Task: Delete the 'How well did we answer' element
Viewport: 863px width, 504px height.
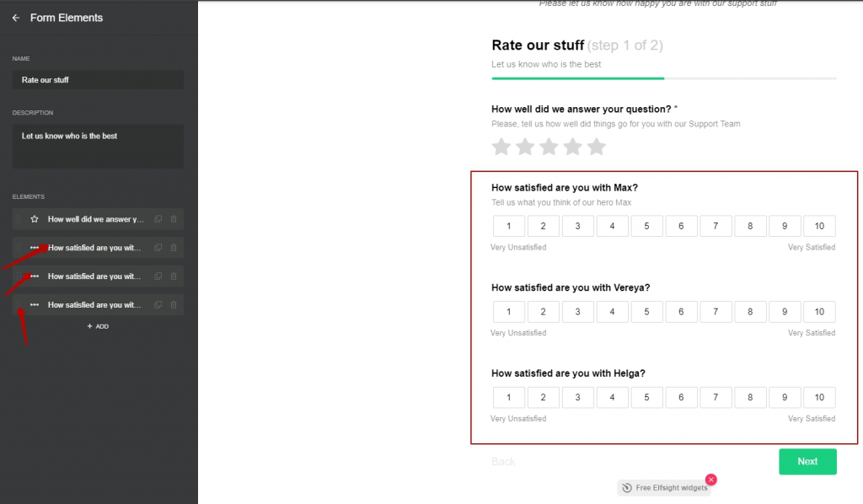Action: pos(174,219)
